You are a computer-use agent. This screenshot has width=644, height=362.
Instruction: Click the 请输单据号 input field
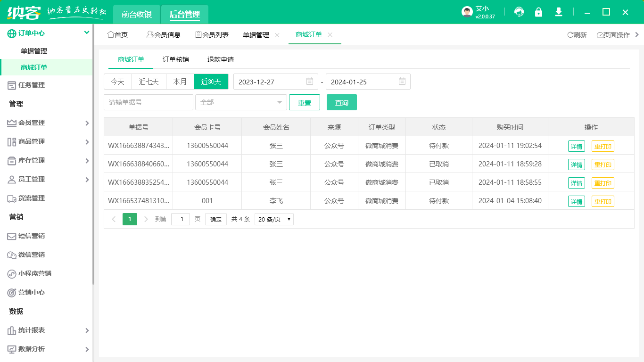click(x=148, y=102)
